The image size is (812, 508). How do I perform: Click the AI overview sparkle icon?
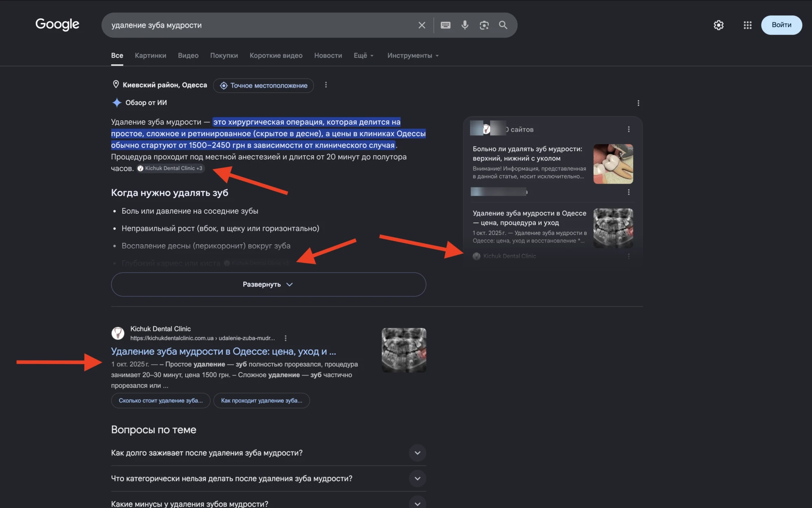point(117,103)
